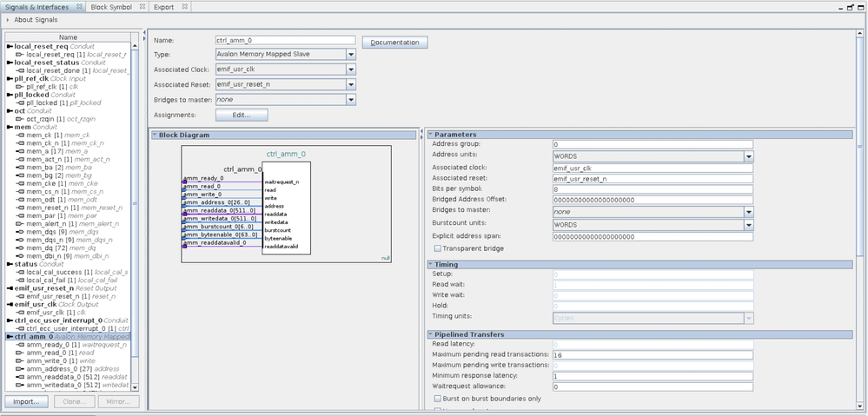Image resolution: width=868 pixels, height=416 pixels.
Task: Click the local_cal_success signal icon
Action: pos(20,272)
